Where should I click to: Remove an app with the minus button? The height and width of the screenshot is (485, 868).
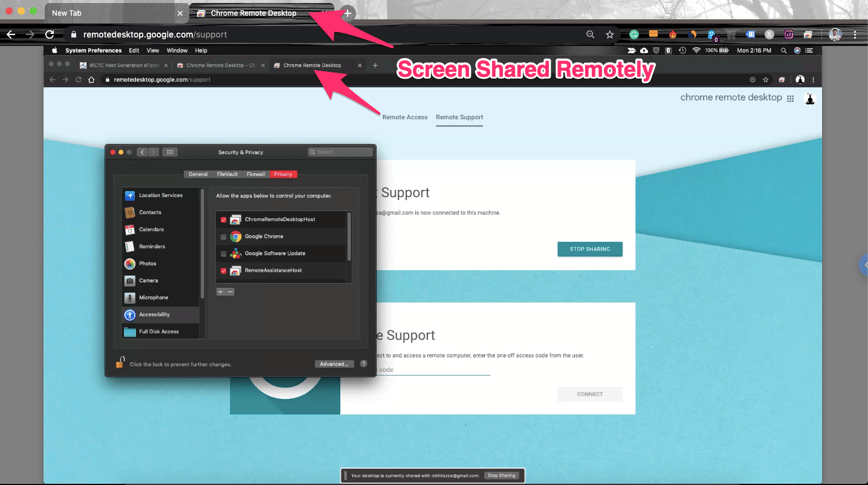pyautogui.click(x=230, y=291)
